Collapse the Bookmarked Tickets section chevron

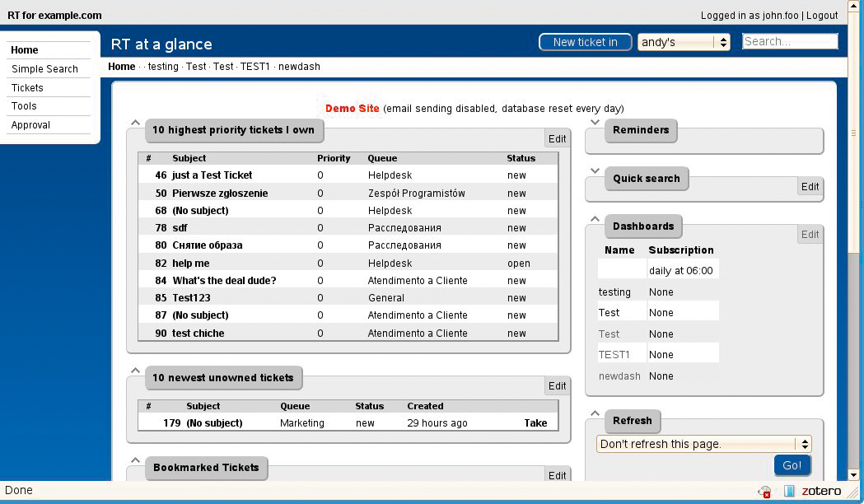136,460
